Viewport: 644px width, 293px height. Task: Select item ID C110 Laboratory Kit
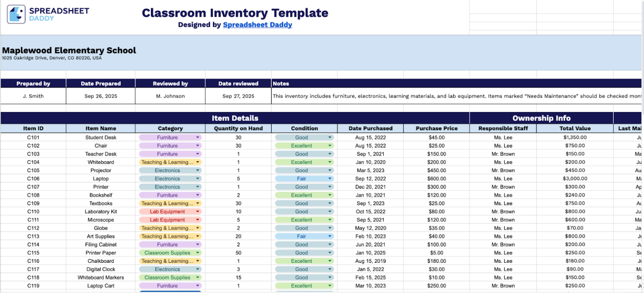[33, 211]
